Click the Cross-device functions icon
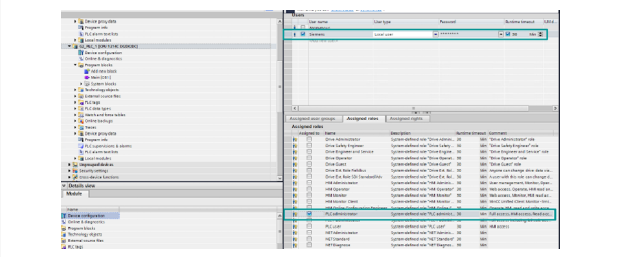Screen dimensions: 644x257 [x=75, y=177]
